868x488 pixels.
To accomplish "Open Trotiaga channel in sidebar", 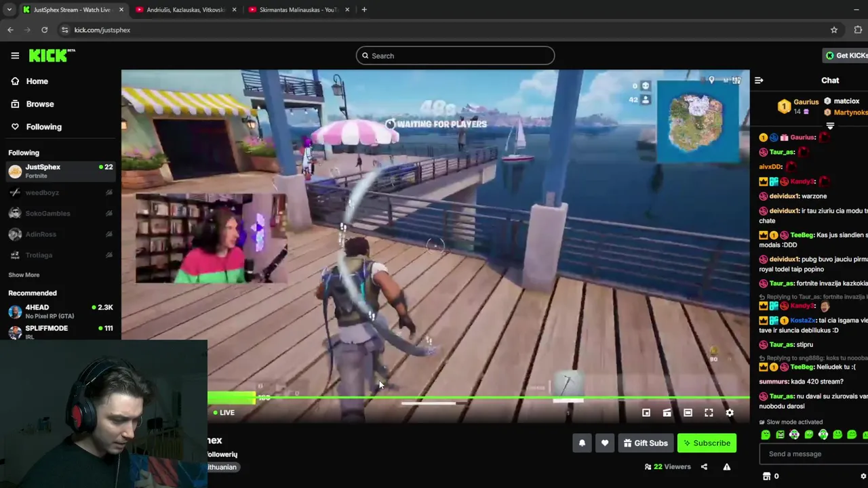I will tap(60, 256).
